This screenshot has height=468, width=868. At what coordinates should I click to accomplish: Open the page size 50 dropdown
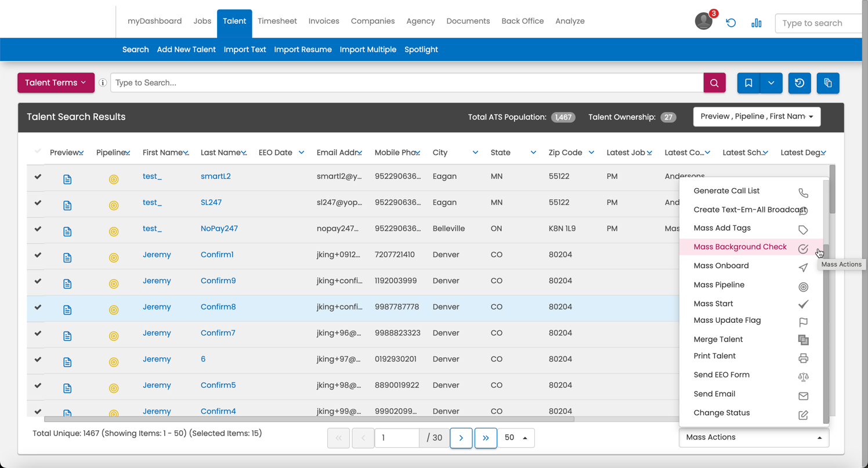(516, 438)
